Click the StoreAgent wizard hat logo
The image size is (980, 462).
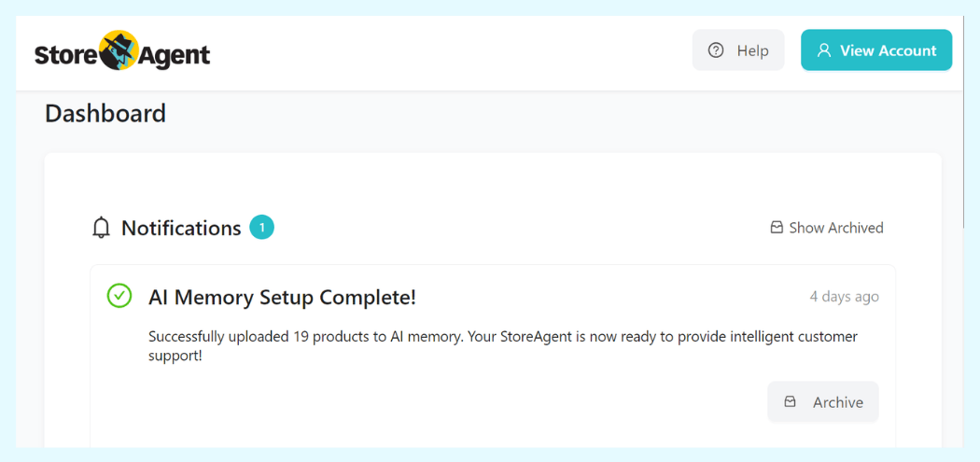click(x=119, y=51)
